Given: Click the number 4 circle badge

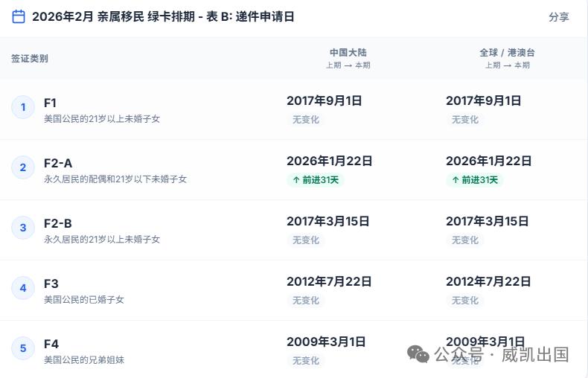Looking at the screenshot, I should 23,288.
